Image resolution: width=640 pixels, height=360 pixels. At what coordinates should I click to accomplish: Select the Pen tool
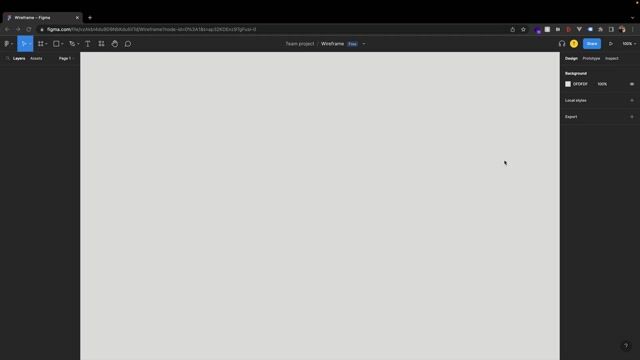click(x=72, y=44)
